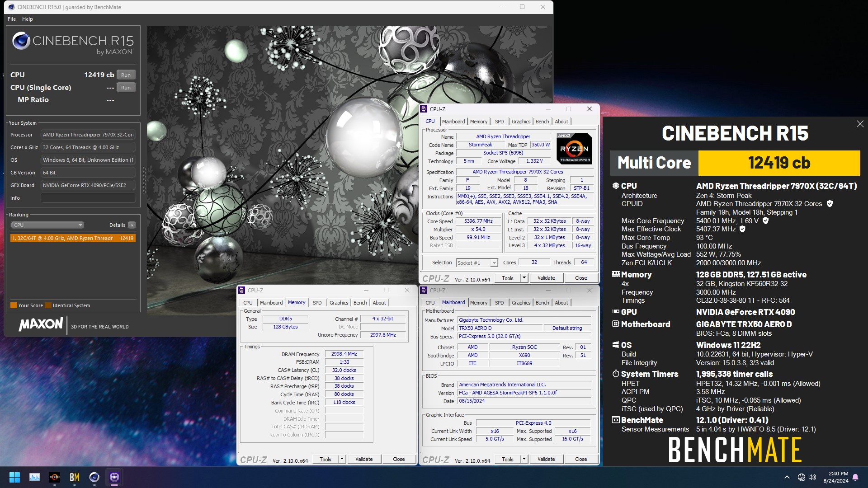The image size is (868, 488).
Task: Click the System Timers stopwatch icon
Action: [x=616, y=374]
